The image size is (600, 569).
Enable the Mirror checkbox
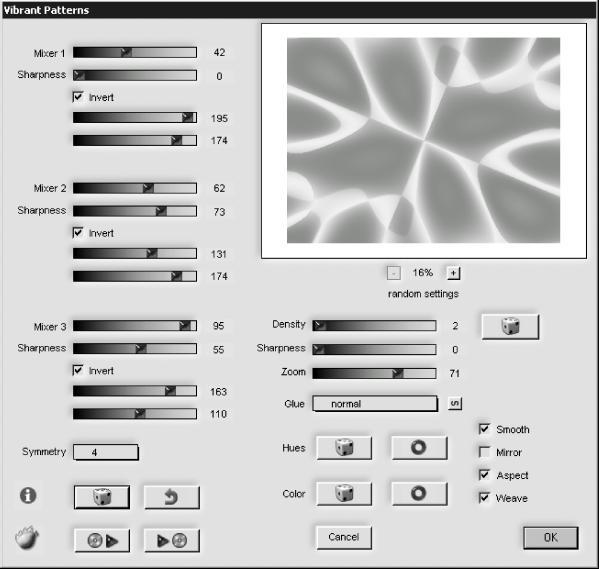tap(484, 452)
